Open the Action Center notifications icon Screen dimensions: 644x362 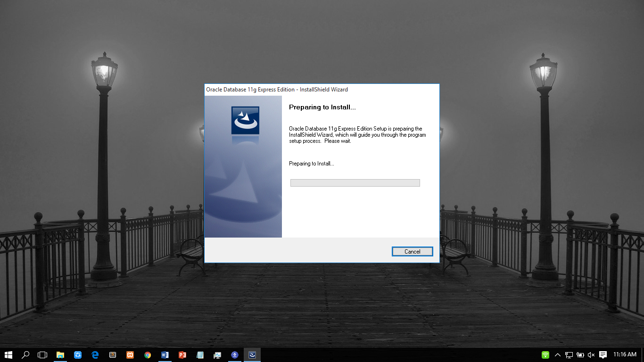point(603,355)
